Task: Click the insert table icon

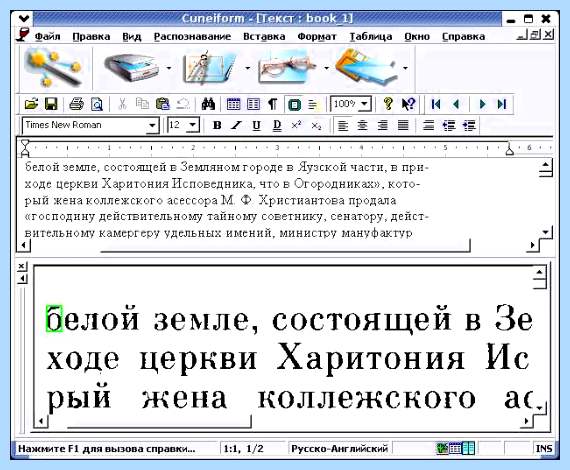Action: 233,104
